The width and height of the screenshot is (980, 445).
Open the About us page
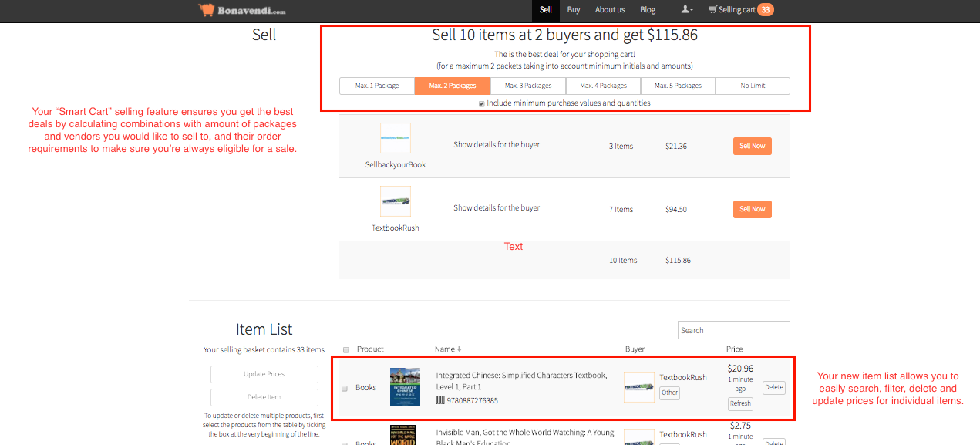click(610, 10)
